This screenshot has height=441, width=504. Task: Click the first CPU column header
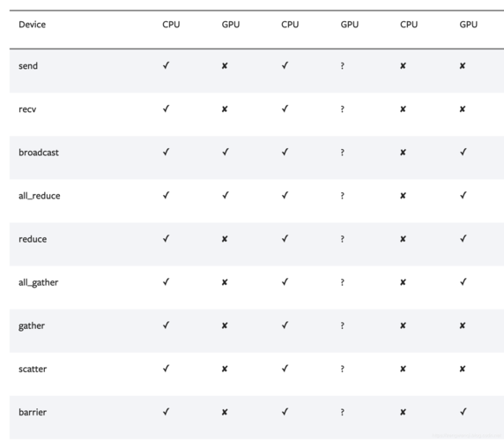tap(171, 25)
